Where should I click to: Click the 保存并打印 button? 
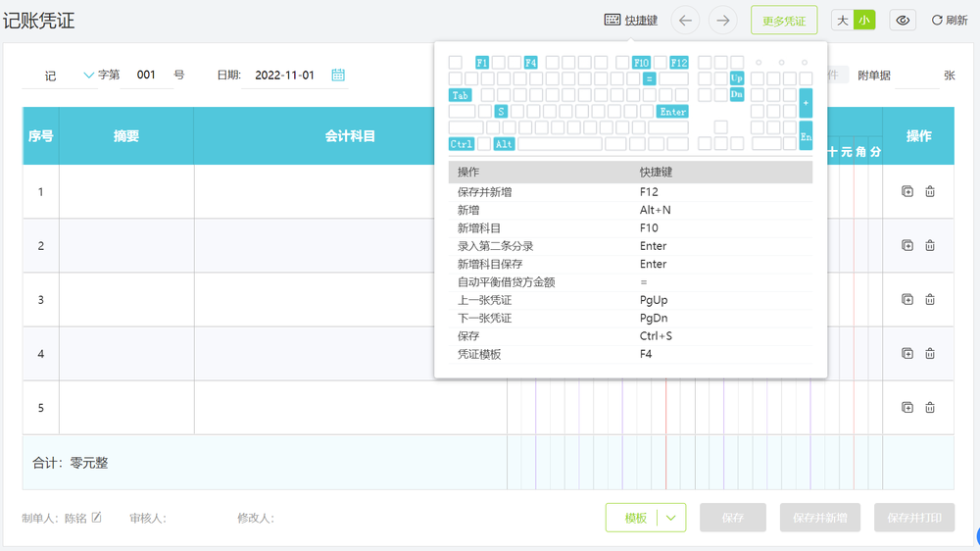pyautogui.click(x=913, y=518)
